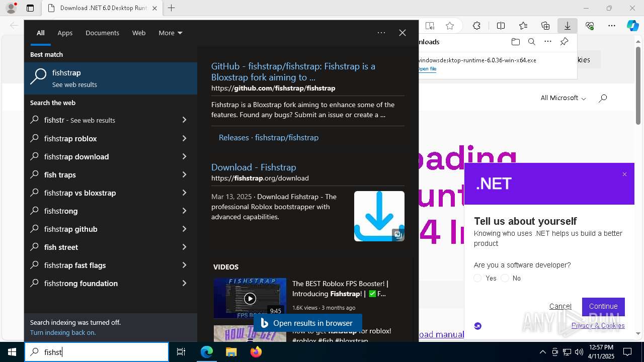Open Task View on the taskbar
This screenshot has width=644, height=362.
182,352
